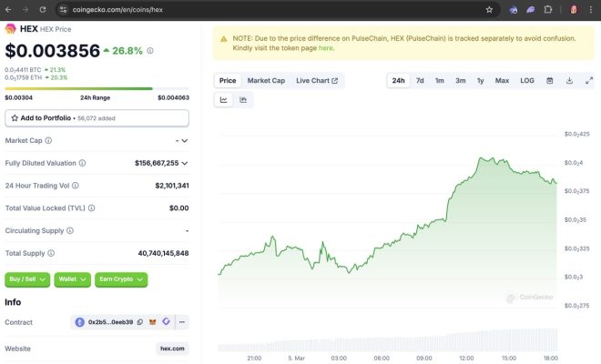This screenshot has width=601, height=364.
Task: Open more contracts ellipsis button
Action: coord(182,322)
